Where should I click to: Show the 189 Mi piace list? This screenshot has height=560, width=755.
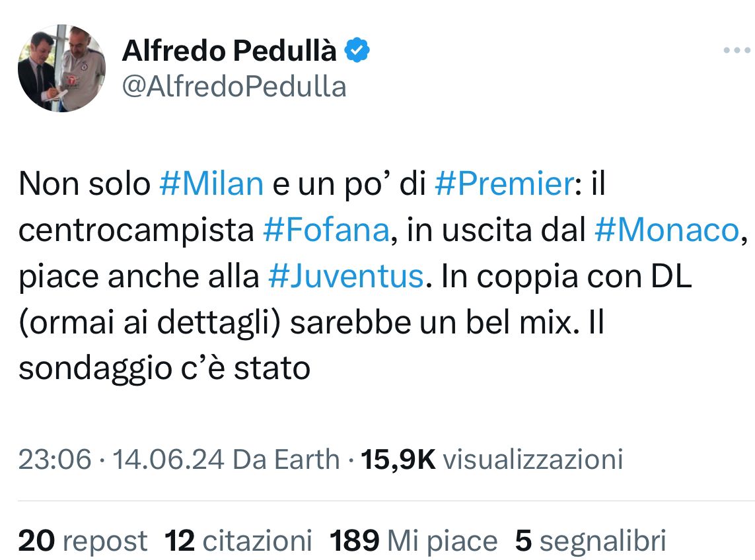pos(413,541)
